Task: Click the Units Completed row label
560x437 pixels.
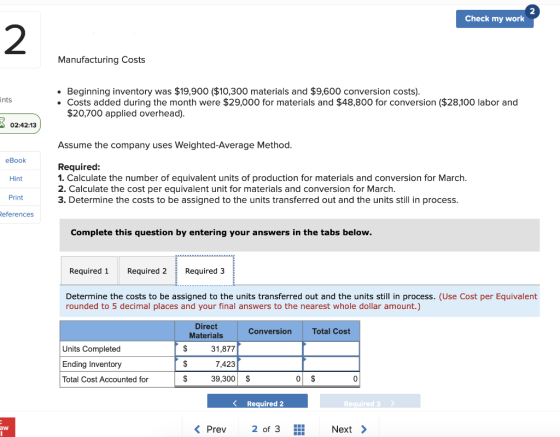Action: (91, 349)
